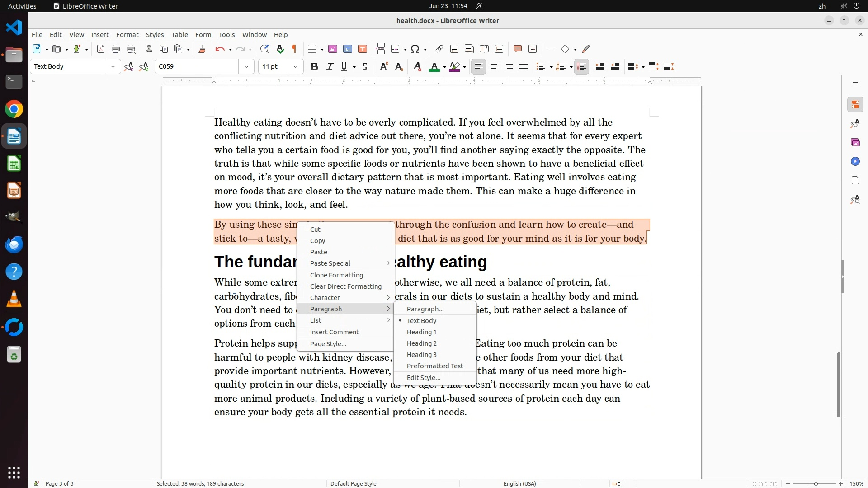This screenshot has height=488, width=868.
Task: Toggle formatting marks pilcrow icon
Action: click(x=294, y=49)
